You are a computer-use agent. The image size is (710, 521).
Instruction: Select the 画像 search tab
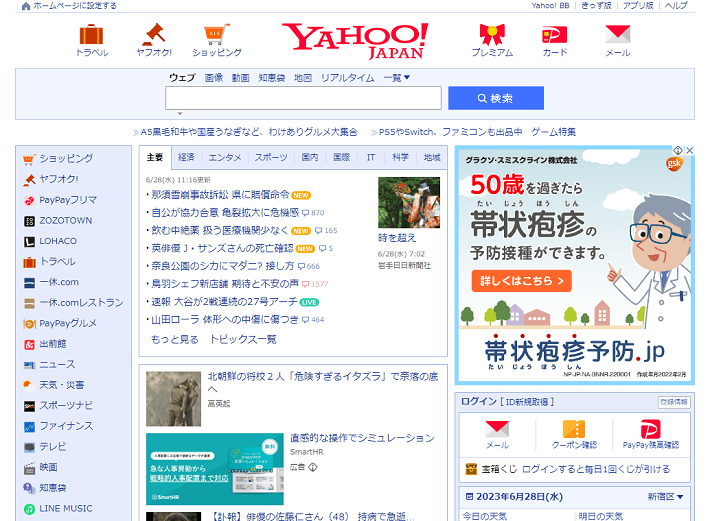(x=214, y=78)
